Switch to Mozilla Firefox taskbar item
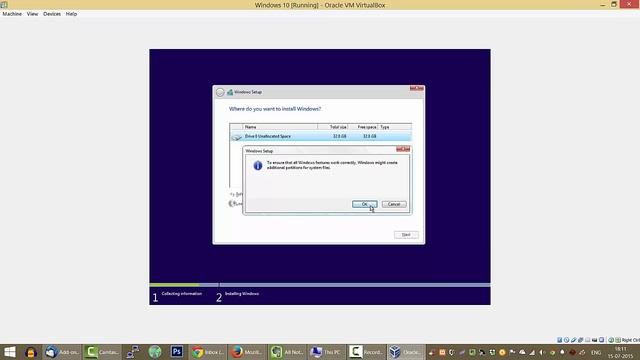Image resolution: width=640 pixels, height=360 pixels. coord(248,352)
